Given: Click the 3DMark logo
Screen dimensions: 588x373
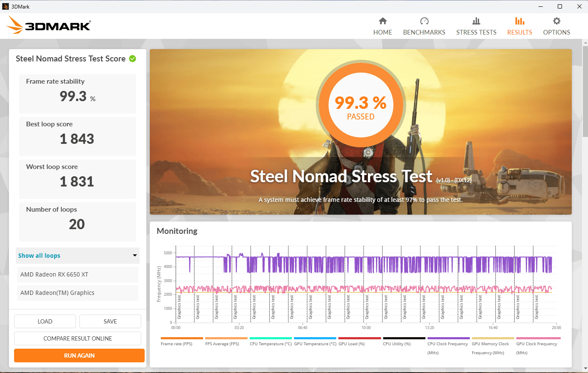Looking at the screenshot, I should click(x=49, y=25).
